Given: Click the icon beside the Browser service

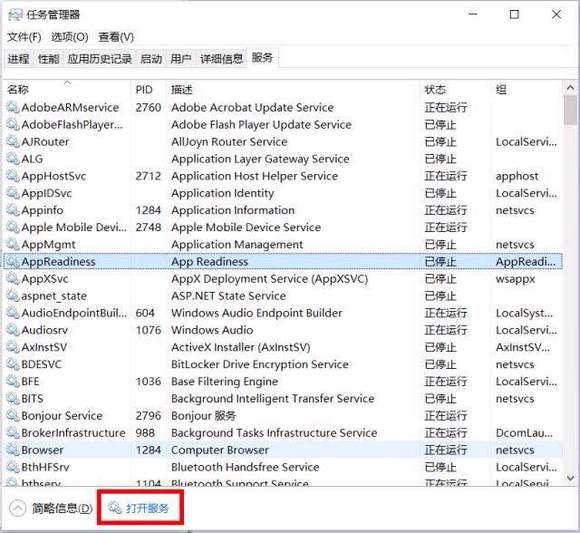Looking at the screenshot, I should pyautogui.click(x=13, y=450).
